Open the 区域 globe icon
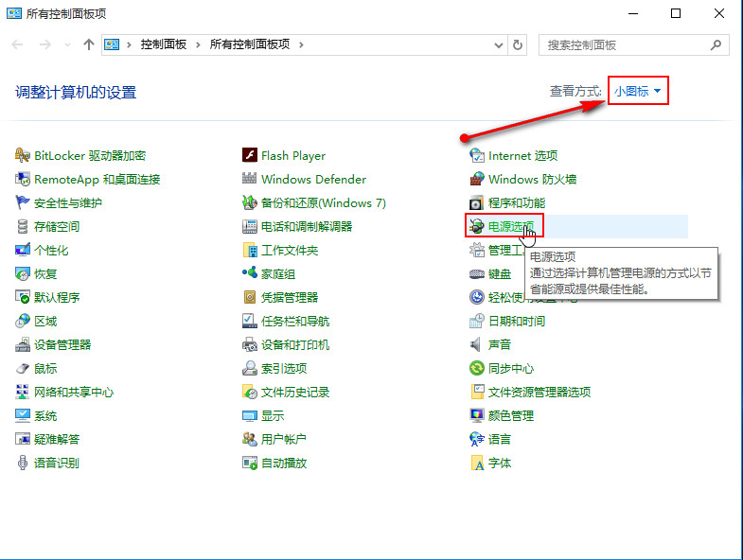The height and width of the screenshot is (560, 743). pyautogui.click(x=23, y=322)
